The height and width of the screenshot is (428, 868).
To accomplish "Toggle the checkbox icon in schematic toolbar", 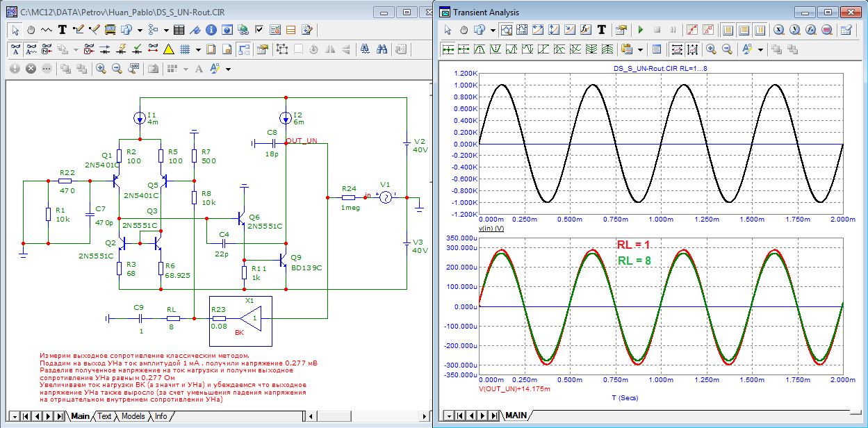I will tap(259, 30).
